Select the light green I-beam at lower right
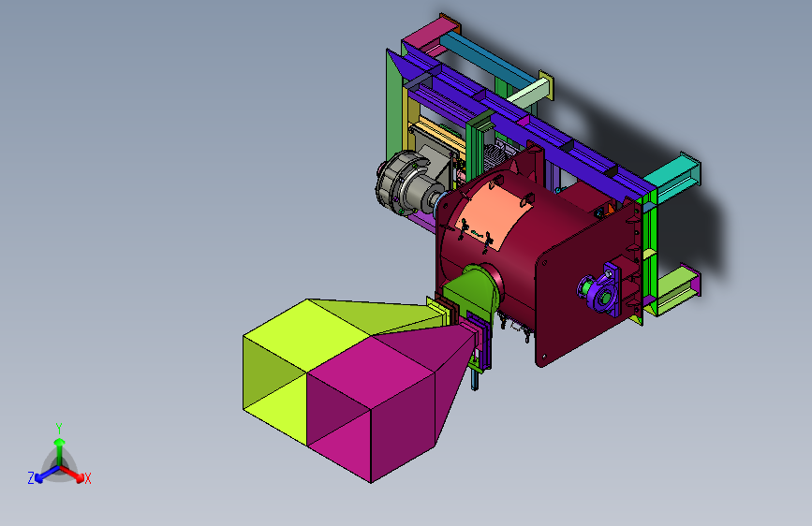Screen dimensions: 812x526 tap(678, 288)
